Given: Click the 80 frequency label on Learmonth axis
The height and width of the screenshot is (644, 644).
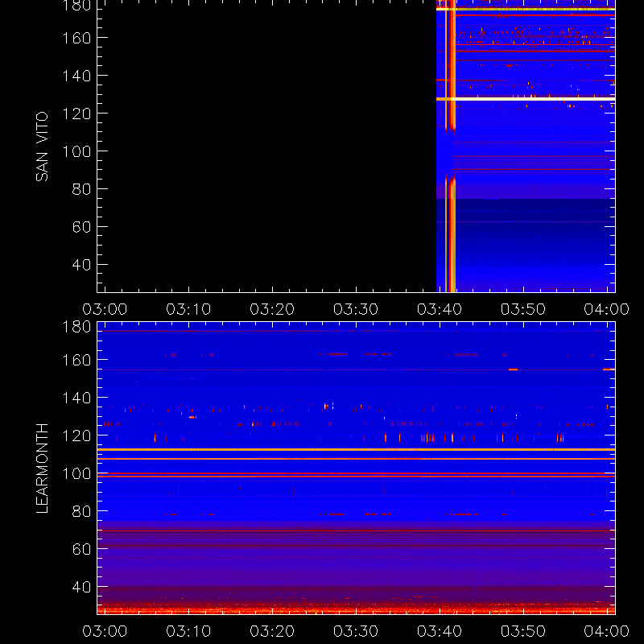Looking at the screenshot, I should [81, 511].
